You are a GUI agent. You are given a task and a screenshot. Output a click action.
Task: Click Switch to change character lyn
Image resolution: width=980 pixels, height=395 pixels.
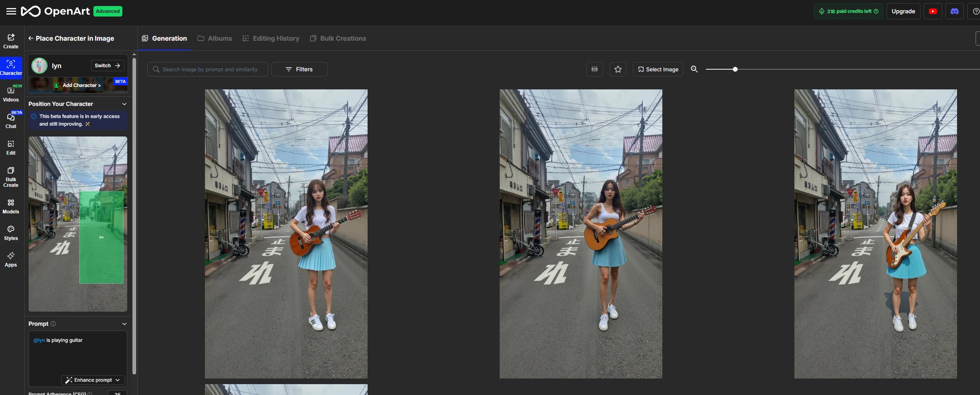point(107,66)
